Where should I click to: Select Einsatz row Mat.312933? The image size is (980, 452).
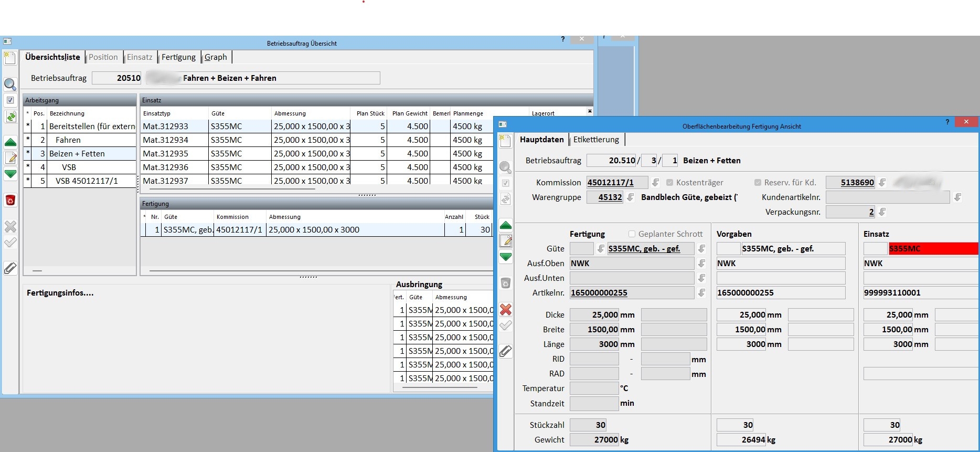click(317, 127)
